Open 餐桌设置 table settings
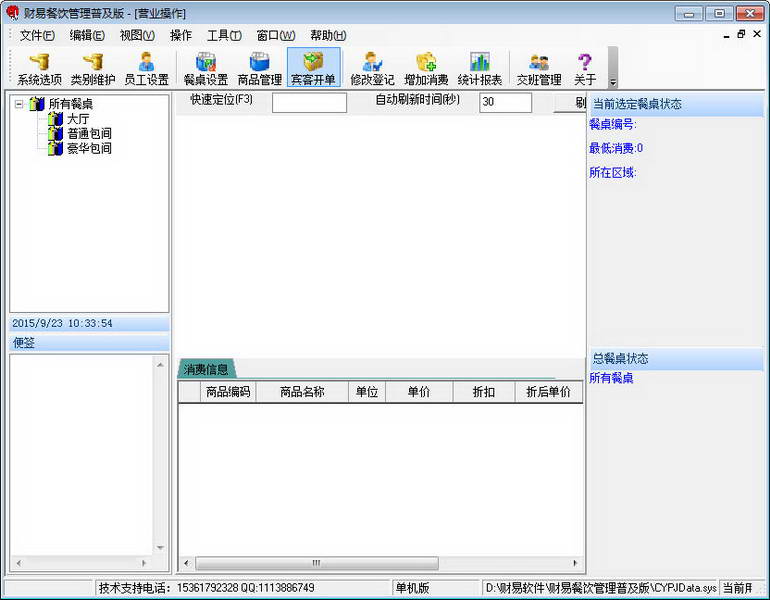The image size is (770, 600). click(206, 68)
